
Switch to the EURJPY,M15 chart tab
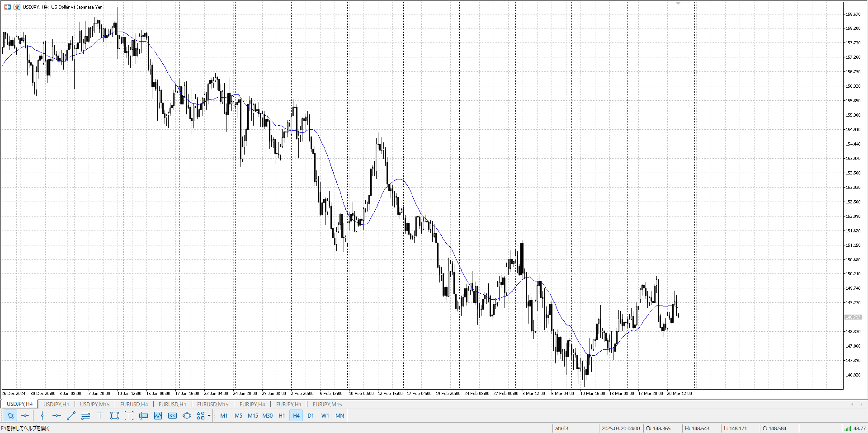click(327, 405)
